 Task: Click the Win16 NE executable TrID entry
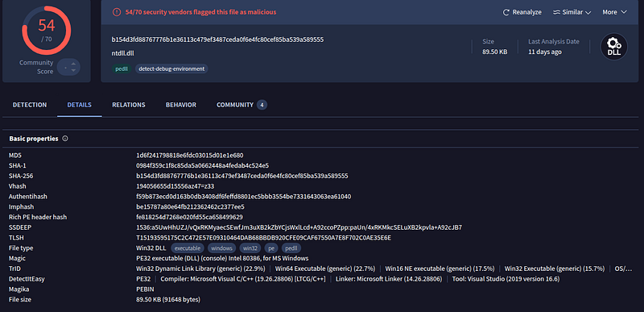click(x=440, y=268)
